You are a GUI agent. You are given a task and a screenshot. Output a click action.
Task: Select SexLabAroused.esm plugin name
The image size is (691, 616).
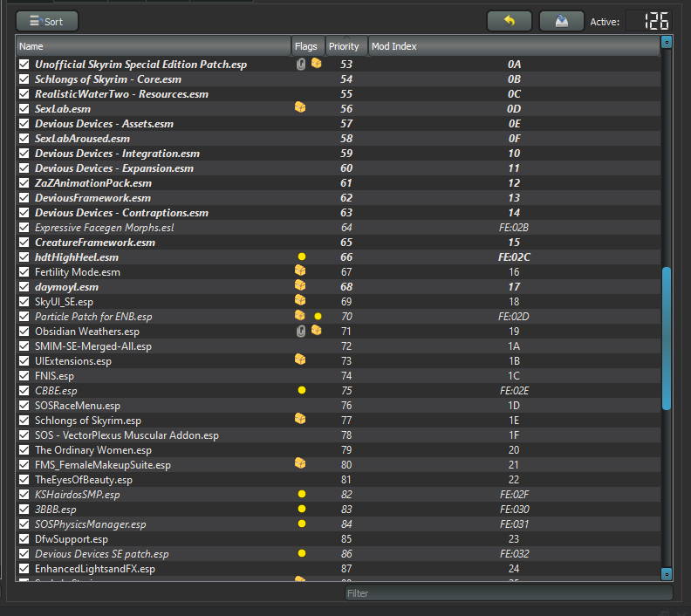(82, 139)
